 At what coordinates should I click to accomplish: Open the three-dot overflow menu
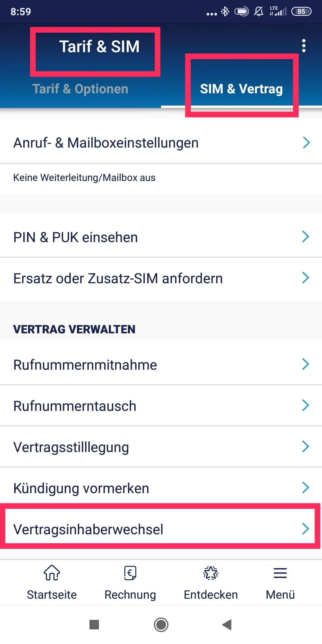304,46
